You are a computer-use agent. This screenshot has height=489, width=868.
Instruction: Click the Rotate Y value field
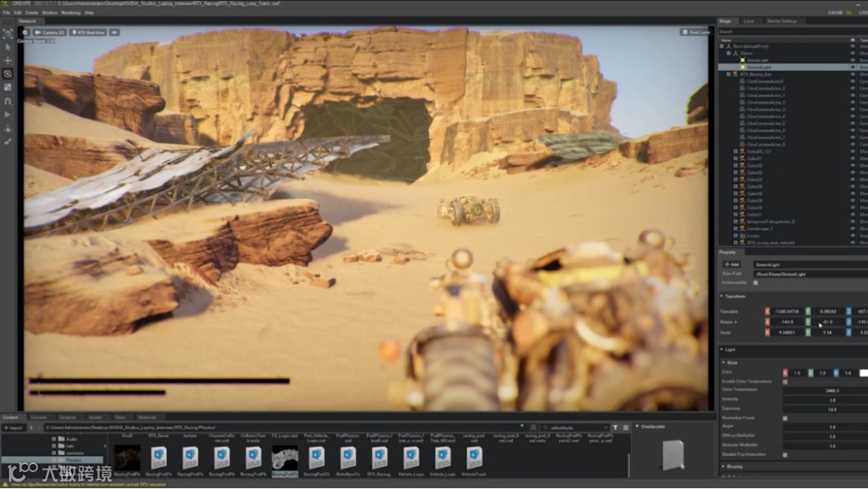pos(828,322)
